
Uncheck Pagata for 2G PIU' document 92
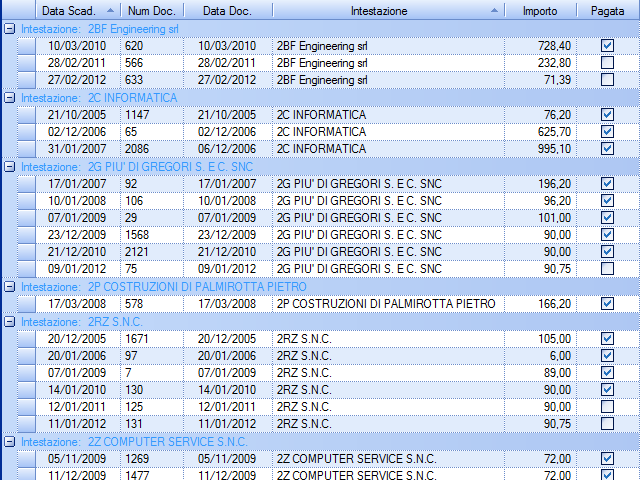(607, 184)
